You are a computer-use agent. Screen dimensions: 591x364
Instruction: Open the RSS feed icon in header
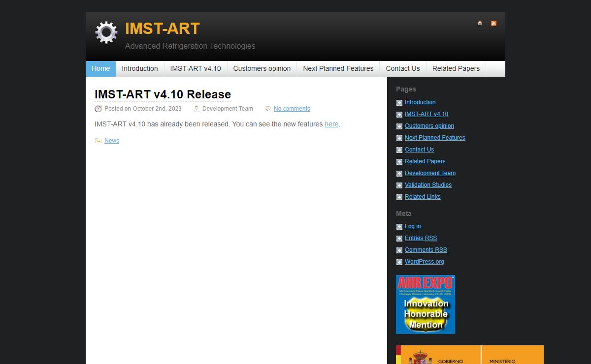pos(493,23)
